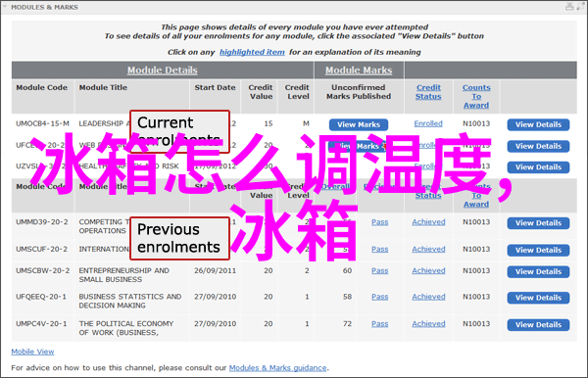Click the Pass link for UMSCUF-20-2
The width and height of the screenshot is (588, 378).
(x=380, y=249)
